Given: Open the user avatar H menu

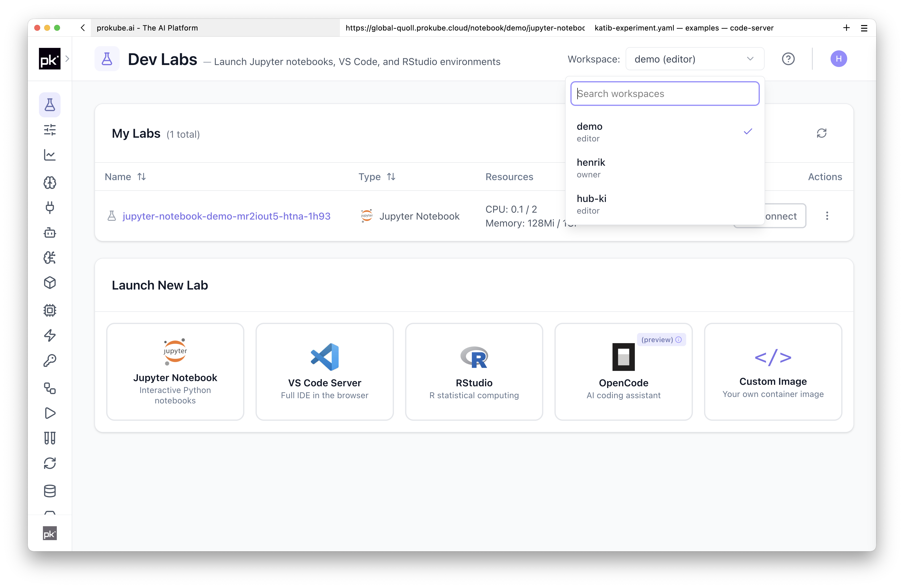Looking at the screenshot, I should click(839, 59).
